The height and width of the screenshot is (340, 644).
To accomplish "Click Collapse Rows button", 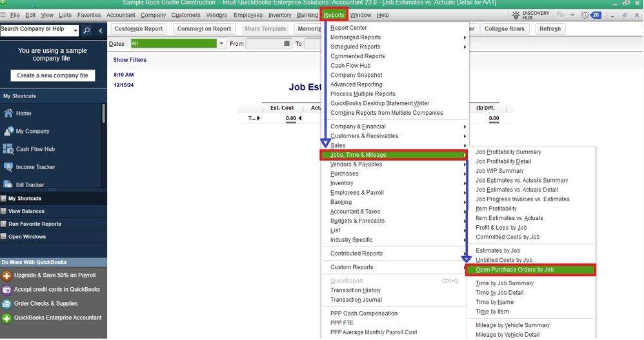I will tap(505, 29).
